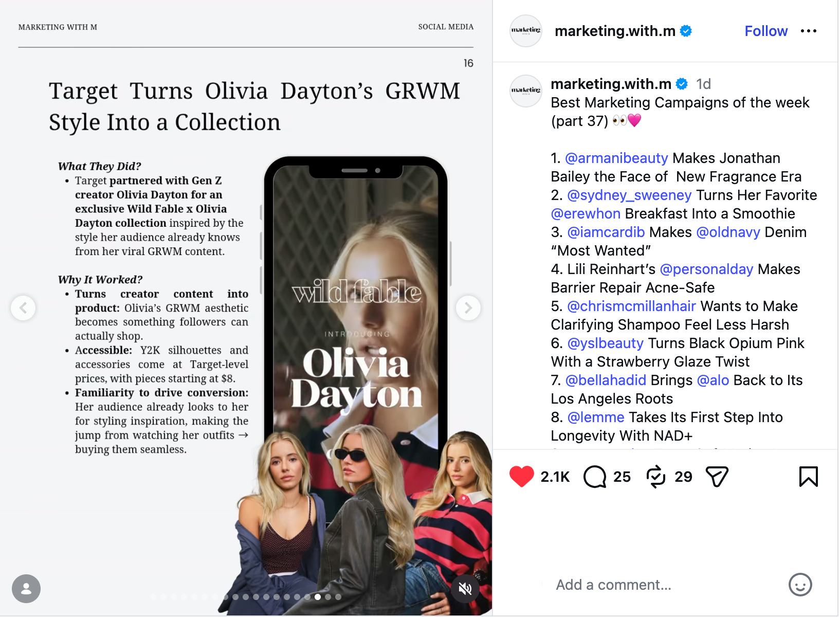Open the marketing.with.m username above the caption

[x=611, y=84]
